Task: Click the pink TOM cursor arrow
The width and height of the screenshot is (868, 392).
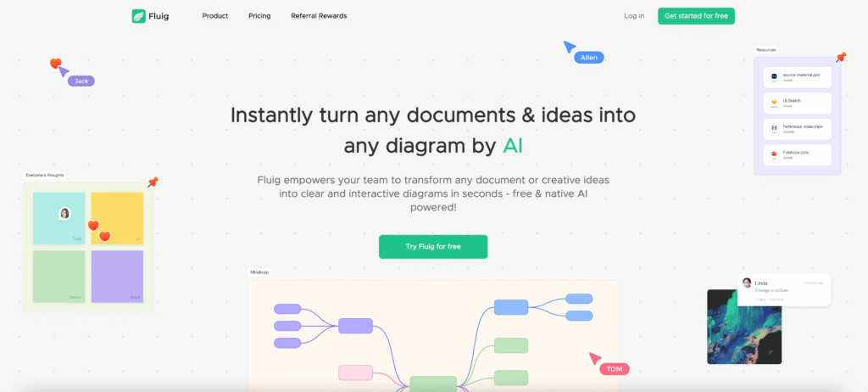Action: 595,358
